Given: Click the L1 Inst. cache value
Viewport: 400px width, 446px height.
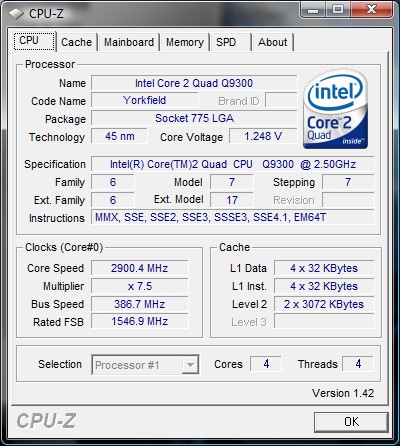Looking at the screenshot, I should tap(324, 286).
